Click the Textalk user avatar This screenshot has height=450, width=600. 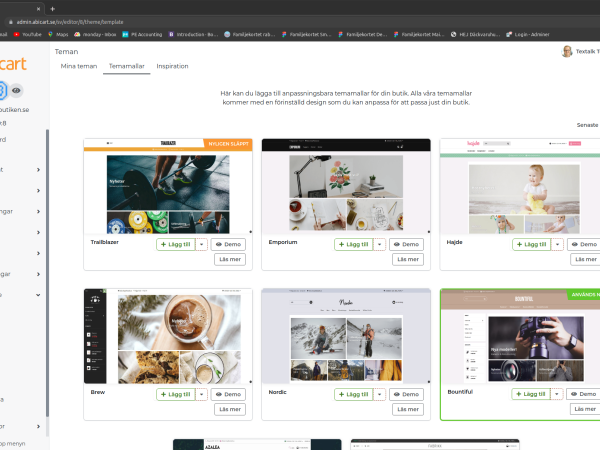[567, 51]
